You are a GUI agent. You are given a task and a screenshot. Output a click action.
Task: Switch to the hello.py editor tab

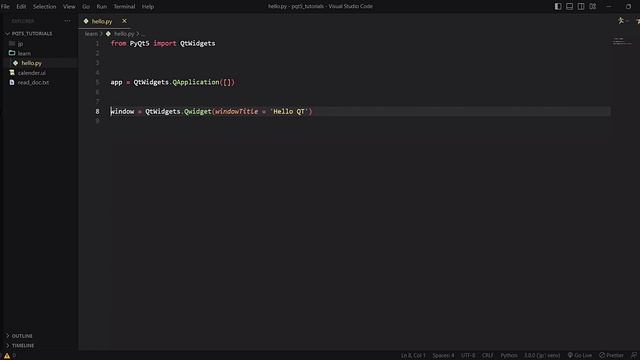tap(102, 21)
